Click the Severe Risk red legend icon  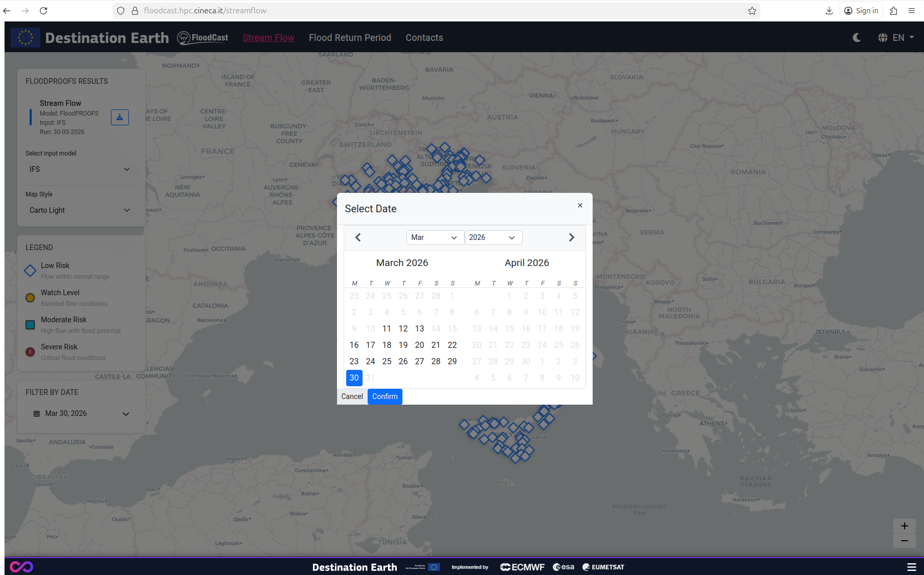tap(30, 352)
